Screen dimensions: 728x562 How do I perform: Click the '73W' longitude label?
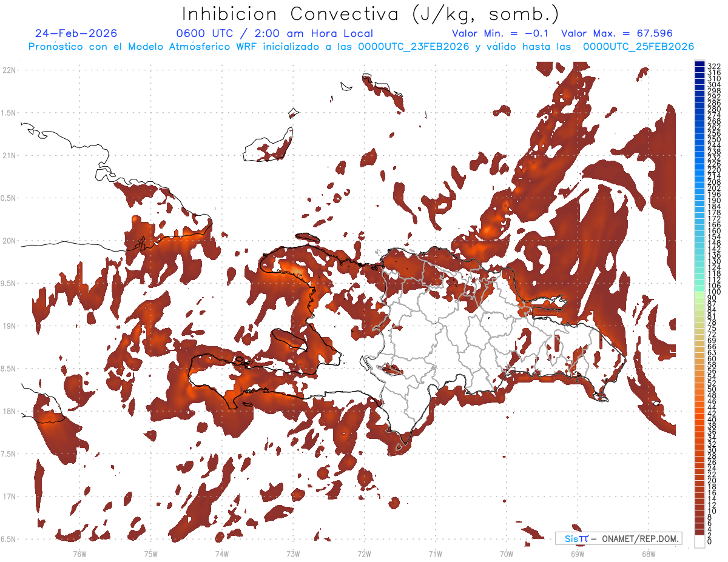pos(293,554)
